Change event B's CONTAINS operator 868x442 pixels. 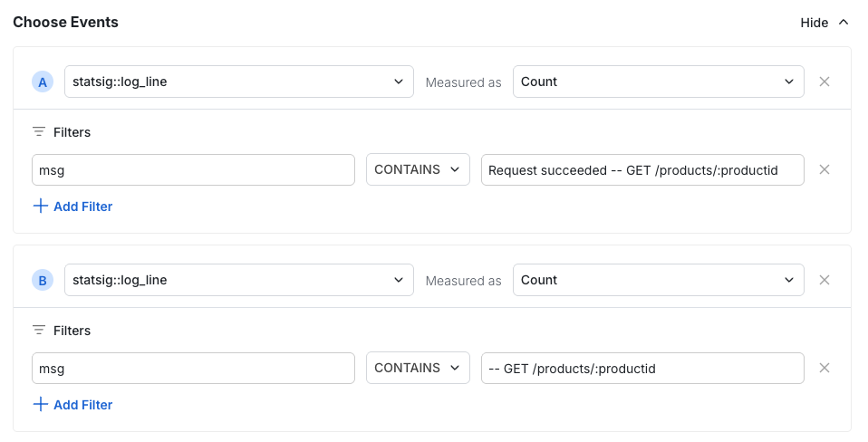(418, 368)
